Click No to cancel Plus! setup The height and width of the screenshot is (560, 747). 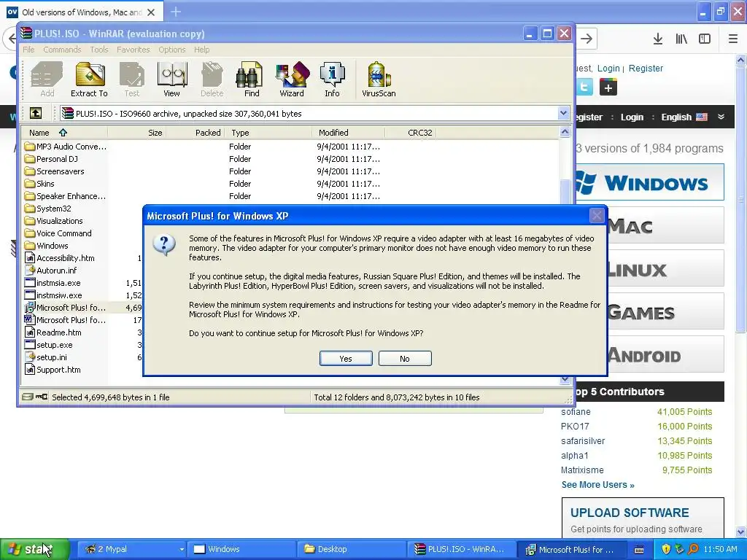click(405, 359)
